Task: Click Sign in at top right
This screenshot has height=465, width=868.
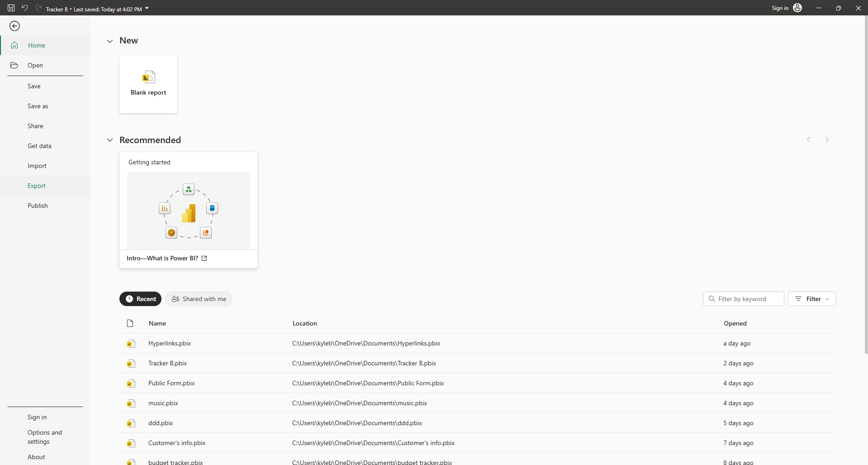Action: click(x=780, y=8)
